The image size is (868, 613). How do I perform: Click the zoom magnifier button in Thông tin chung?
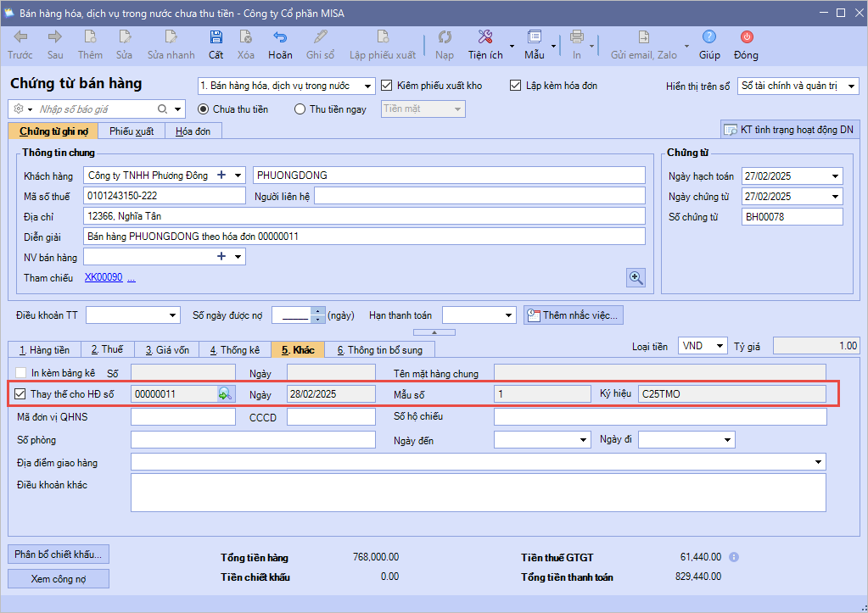(636, 278)
